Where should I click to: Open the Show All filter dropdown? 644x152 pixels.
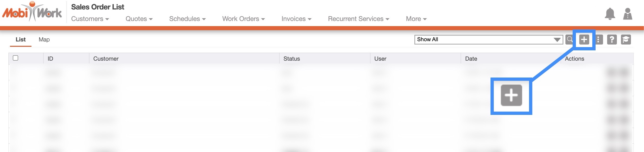(x=488, y=40)
